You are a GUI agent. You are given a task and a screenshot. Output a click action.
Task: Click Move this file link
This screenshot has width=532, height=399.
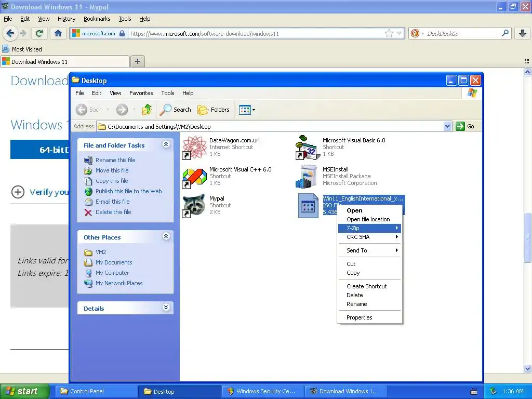click(112, 170)
